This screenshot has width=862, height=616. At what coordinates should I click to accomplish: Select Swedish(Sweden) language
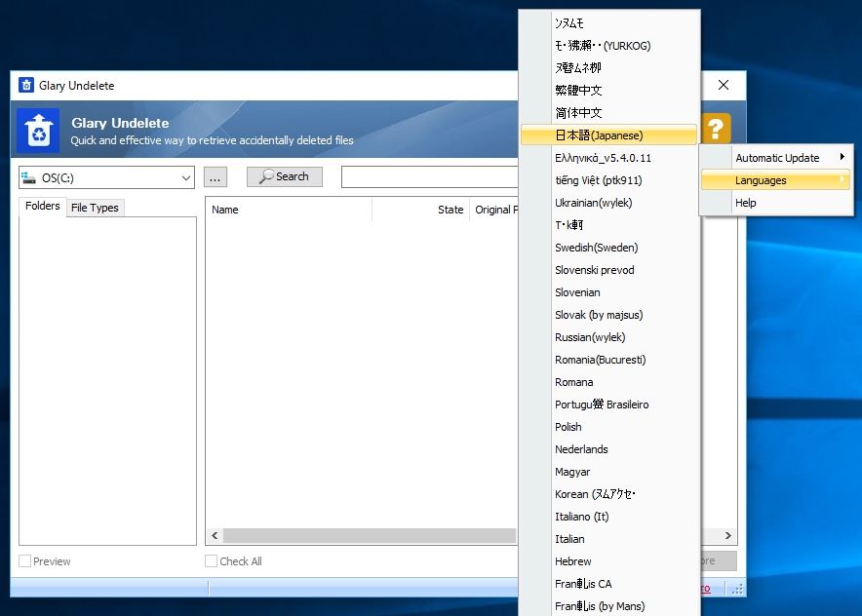(609, 248)
